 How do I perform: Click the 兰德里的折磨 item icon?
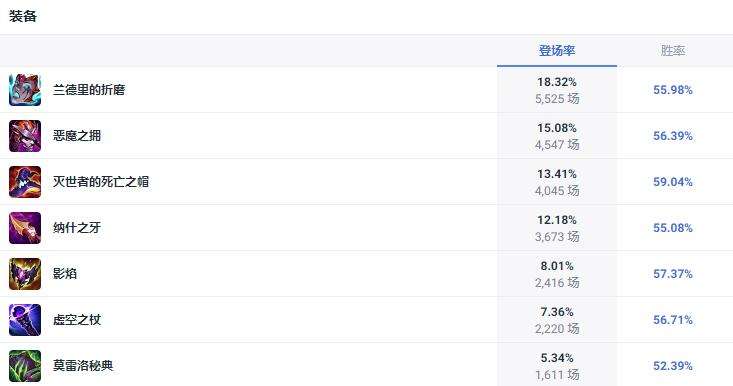(x=25, y=90)
